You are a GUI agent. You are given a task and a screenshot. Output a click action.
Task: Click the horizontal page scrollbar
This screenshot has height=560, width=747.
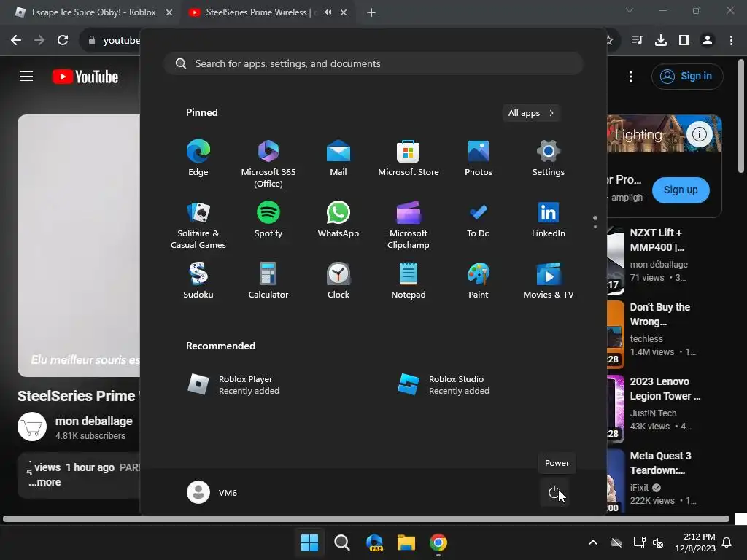366,518
